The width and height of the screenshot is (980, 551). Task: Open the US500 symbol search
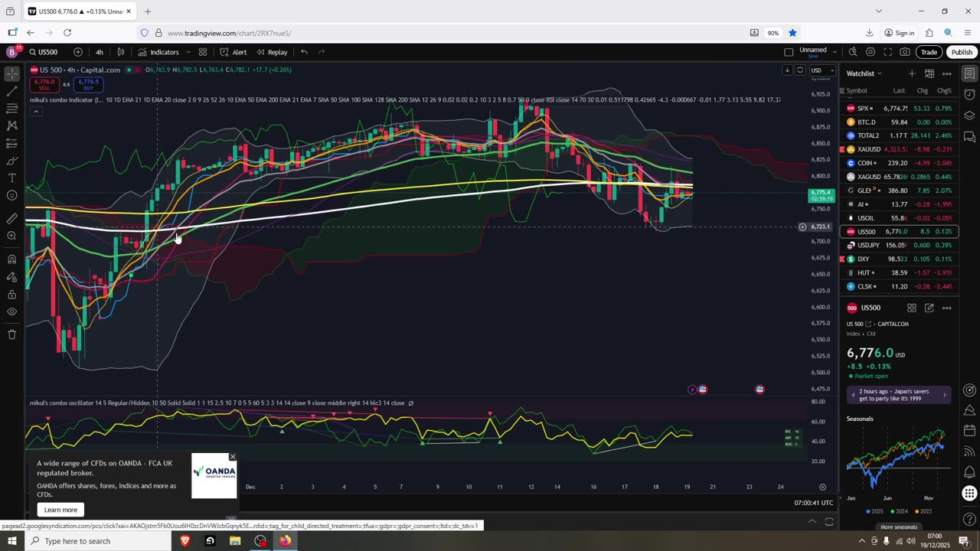(x=44, y=52)
